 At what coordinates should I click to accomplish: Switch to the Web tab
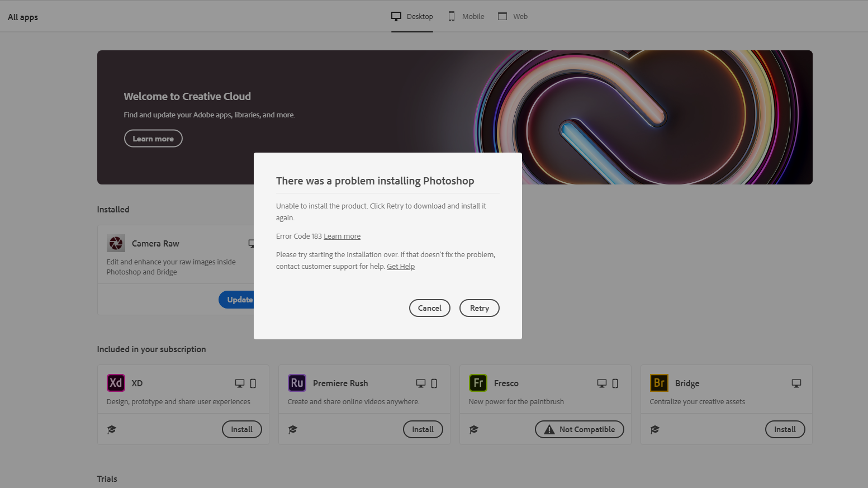(x=513, y=16)
